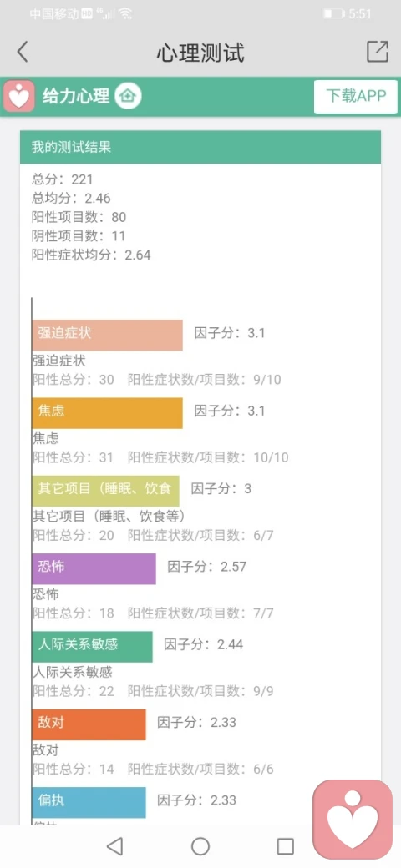Open recent apps square button

[285, 845]
